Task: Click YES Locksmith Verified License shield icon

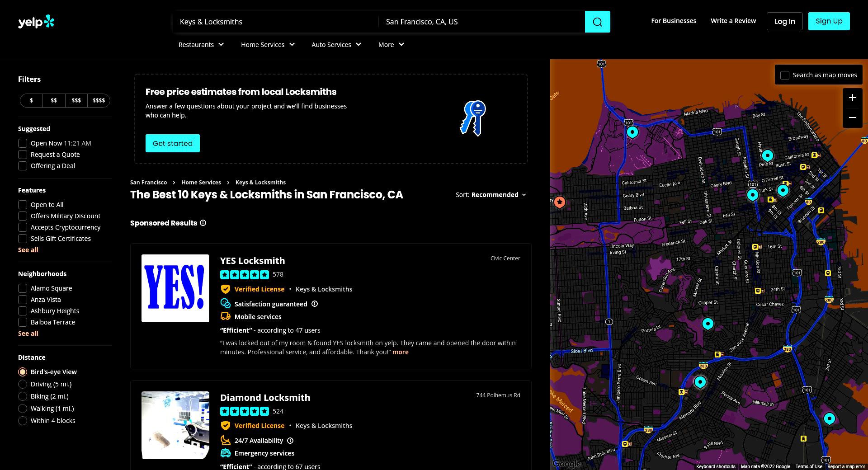Action: click(x=225, y=289)
